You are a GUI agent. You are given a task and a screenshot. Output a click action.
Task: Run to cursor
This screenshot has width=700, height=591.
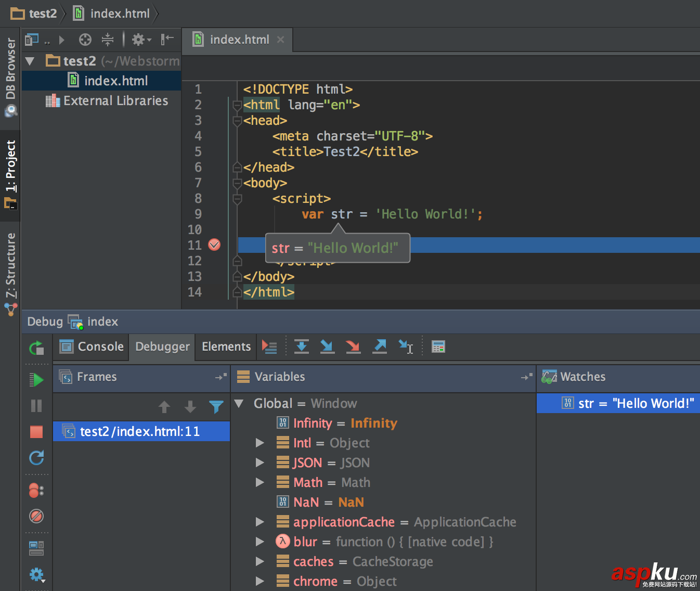tap(406, 346)
